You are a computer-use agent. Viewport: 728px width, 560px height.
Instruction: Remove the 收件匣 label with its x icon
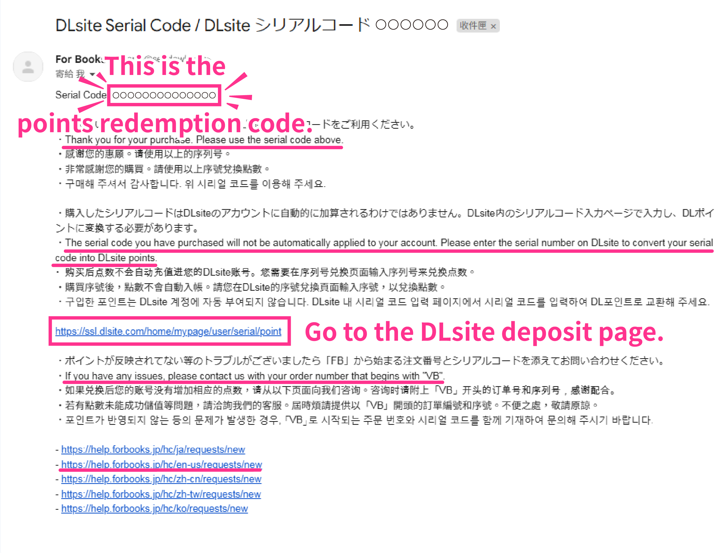point(494,26)
